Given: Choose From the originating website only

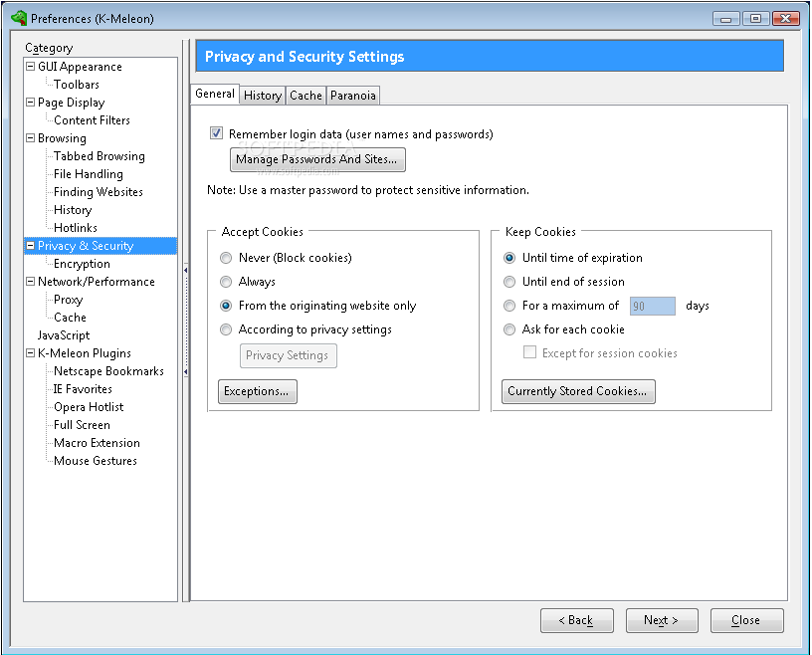Looking at the screenshot, I should click(x=226, y=306).
